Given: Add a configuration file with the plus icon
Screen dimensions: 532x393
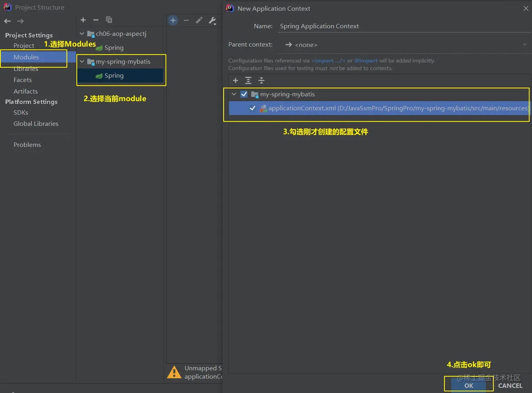Looking at the screenshot, I should click(x=236, y=80).
